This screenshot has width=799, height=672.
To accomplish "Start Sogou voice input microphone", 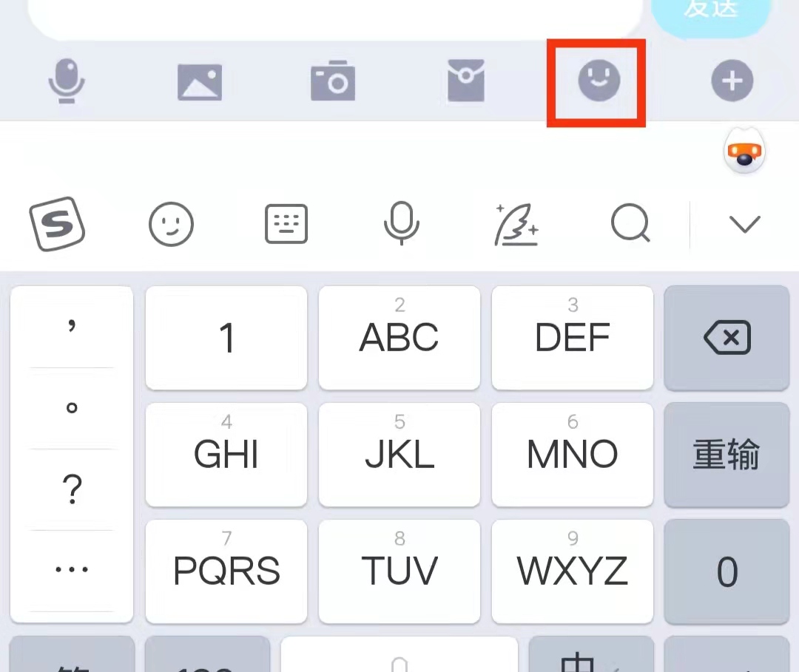I will [402, 223].
